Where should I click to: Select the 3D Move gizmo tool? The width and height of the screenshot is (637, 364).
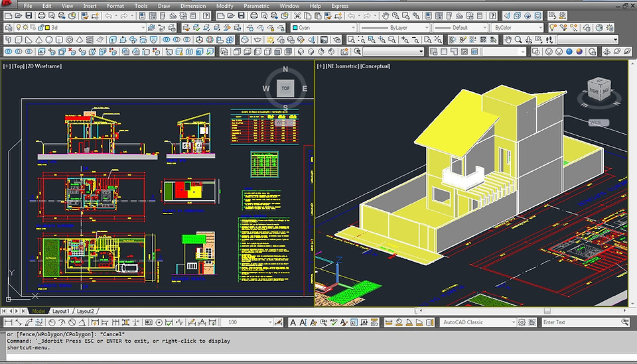[x=200, y=40]
